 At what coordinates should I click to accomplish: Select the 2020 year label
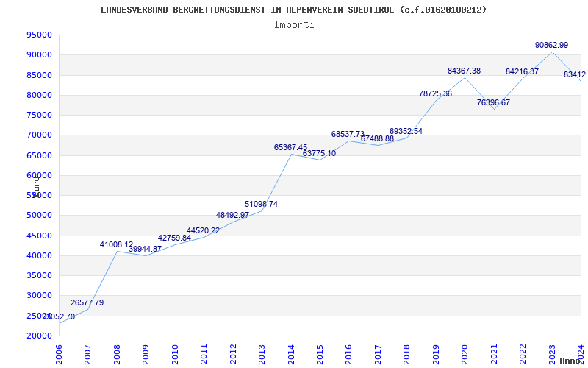coord(465,355)
